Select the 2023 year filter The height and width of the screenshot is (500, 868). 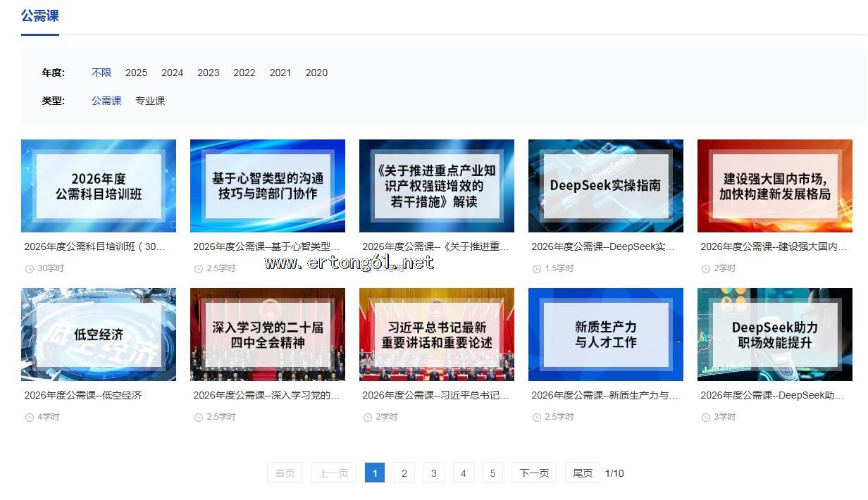(209, 73)
